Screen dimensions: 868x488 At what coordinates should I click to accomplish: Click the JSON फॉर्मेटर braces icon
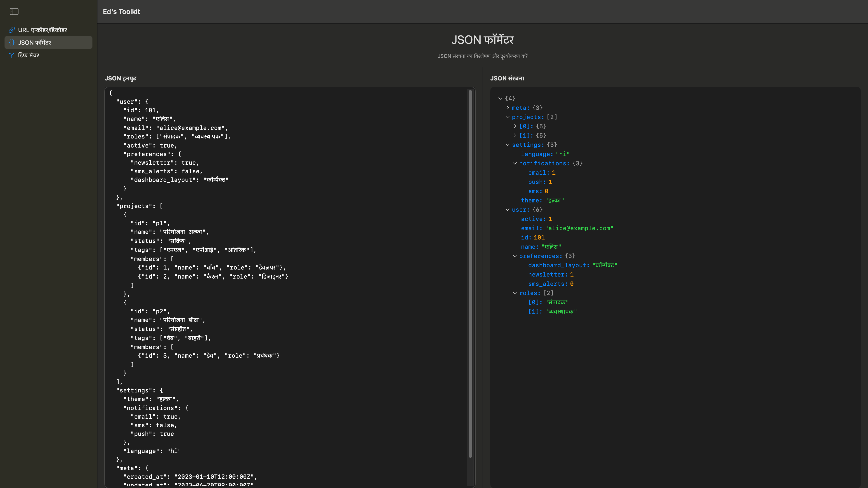click(x=12, y=42)
